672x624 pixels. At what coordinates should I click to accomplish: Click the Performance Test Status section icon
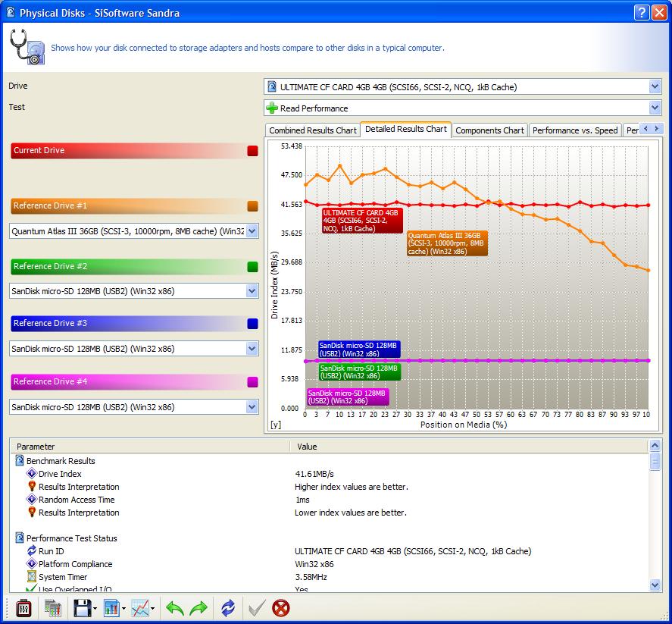(x=20, y=538)
